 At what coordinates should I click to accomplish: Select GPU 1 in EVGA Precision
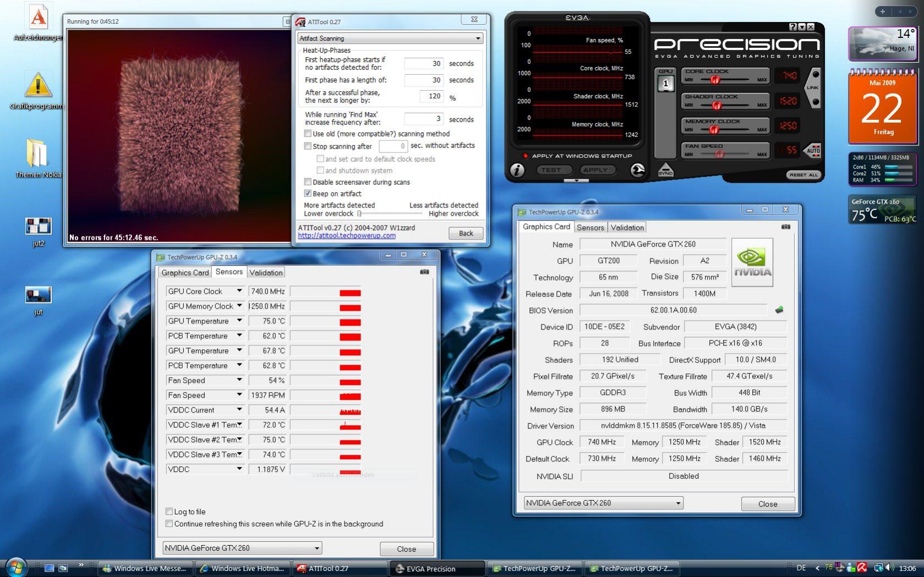click(x=665, y=84)
